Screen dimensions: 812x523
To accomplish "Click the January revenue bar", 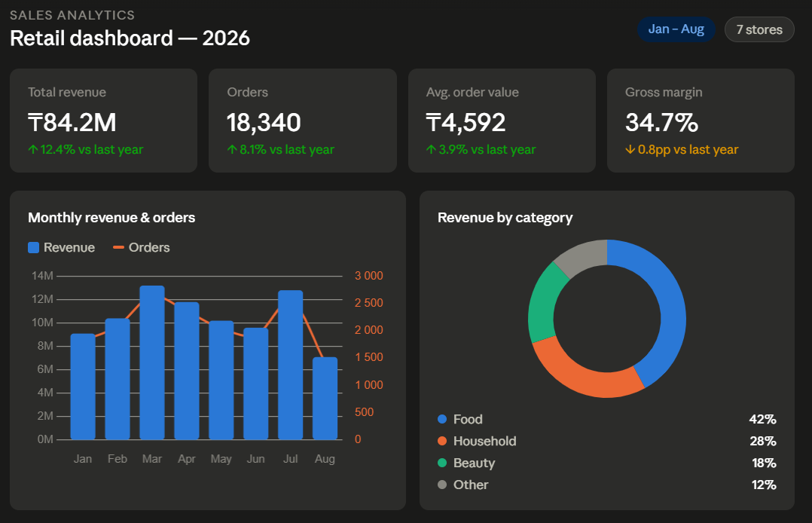I will pos(83,387).
